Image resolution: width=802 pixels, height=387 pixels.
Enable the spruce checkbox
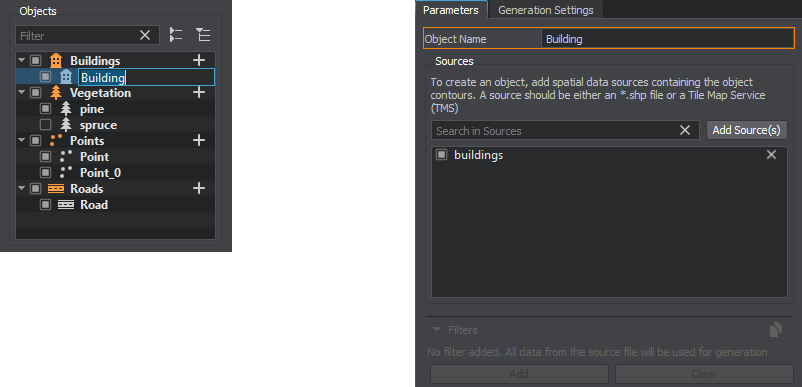(x=46, y=125)
